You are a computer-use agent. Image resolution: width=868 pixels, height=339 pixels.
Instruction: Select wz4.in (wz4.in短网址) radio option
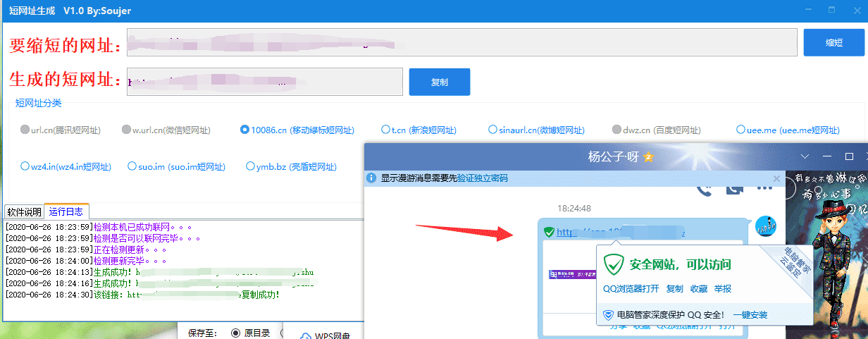66,166
